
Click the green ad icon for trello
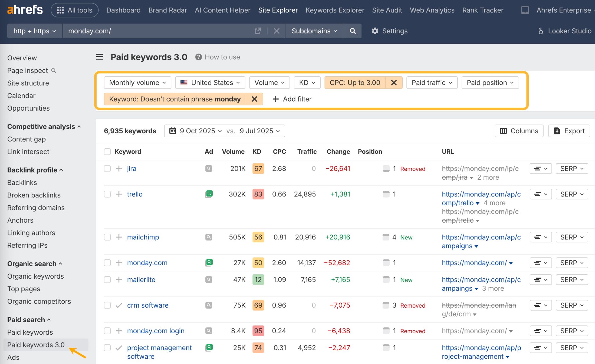point(209,194)
